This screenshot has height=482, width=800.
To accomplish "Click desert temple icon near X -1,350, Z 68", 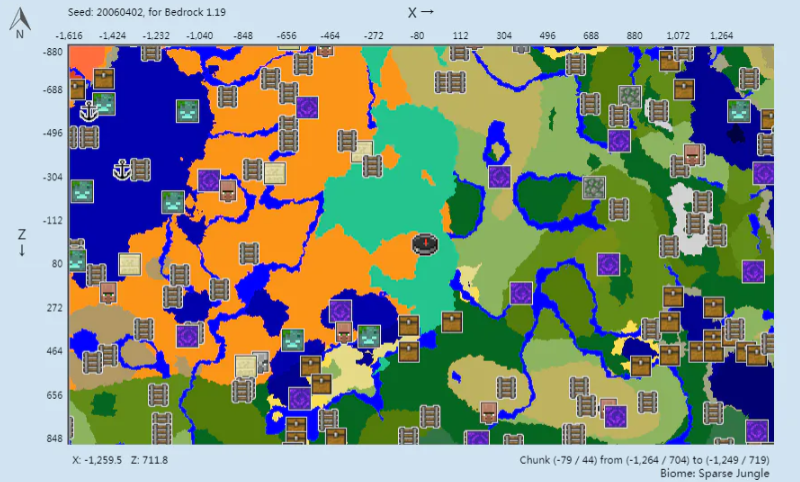I will [130, 264].
